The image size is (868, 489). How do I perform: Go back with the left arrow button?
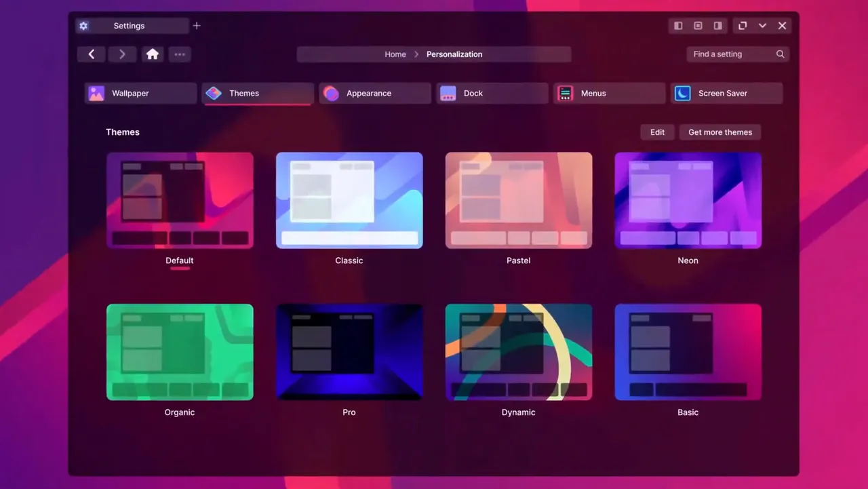91,54
